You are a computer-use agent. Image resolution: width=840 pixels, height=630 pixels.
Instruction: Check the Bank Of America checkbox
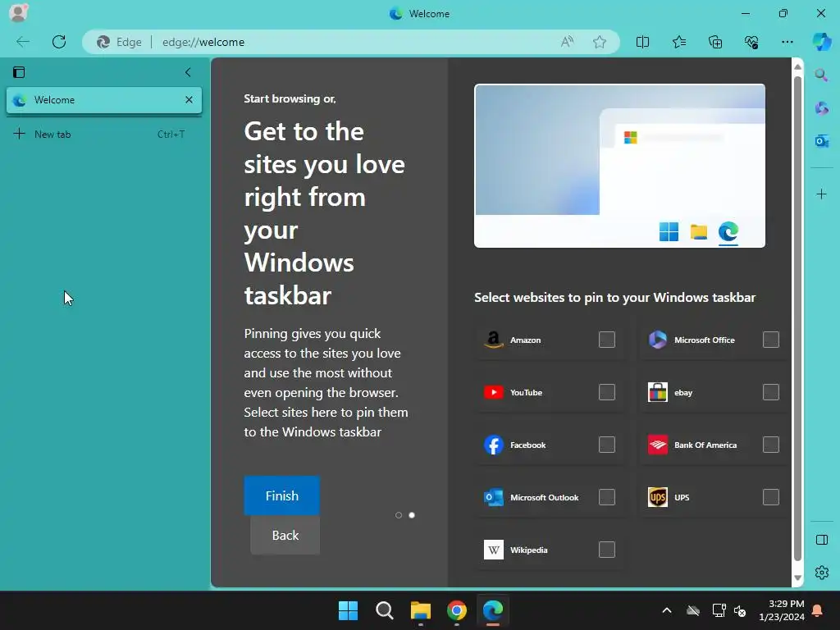tap(770, 445)
